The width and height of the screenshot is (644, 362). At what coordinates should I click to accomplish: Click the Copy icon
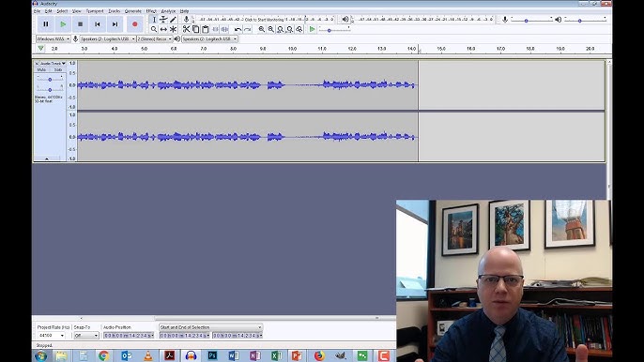coord(195,29)
